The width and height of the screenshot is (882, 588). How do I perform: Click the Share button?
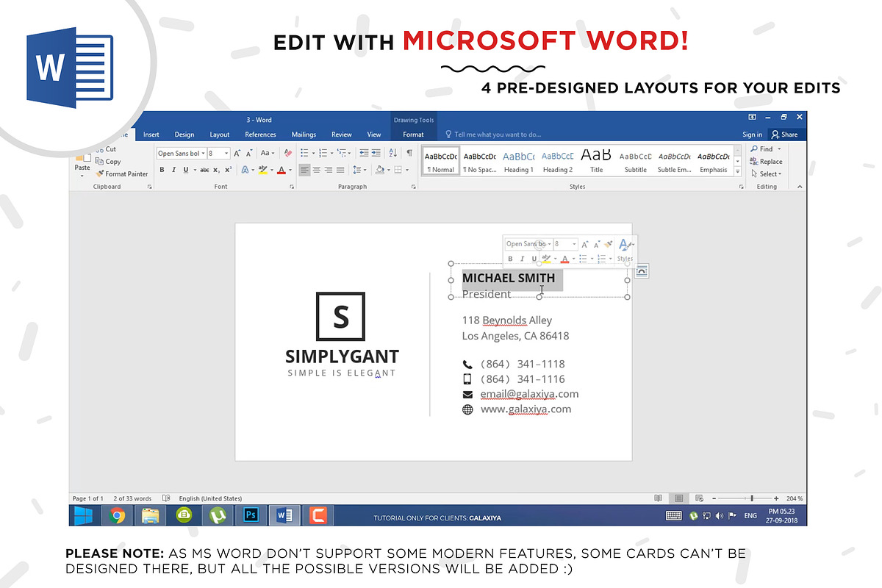tap(784, 135)
